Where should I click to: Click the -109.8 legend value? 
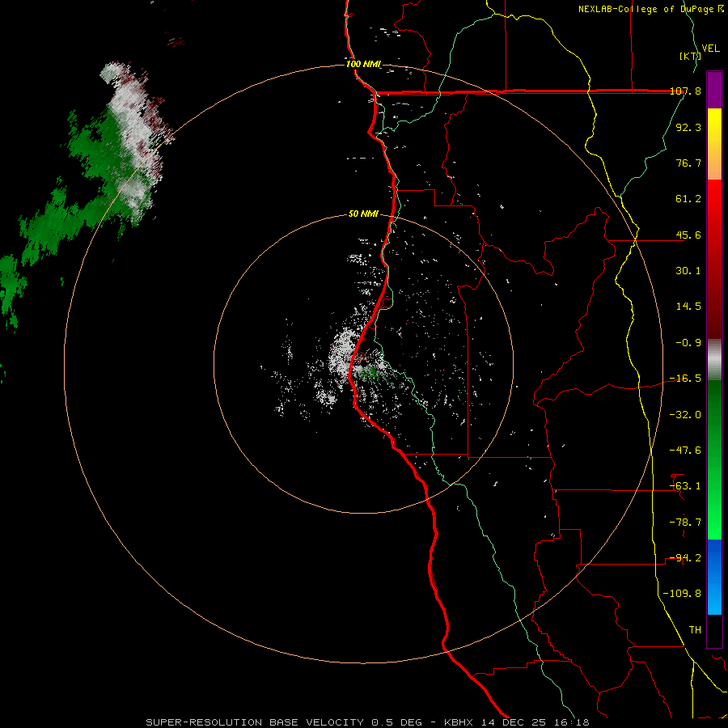pyautogui.click(x=683, y=594)
